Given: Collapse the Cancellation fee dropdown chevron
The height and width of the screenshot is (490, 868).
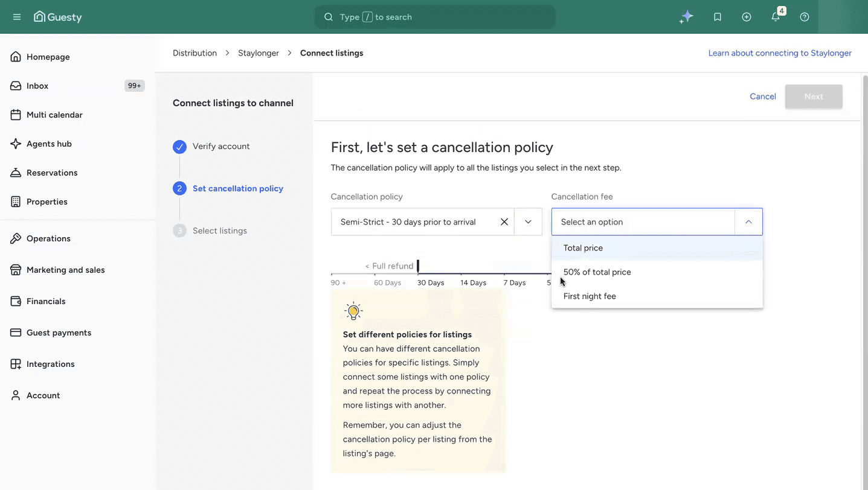Looking at the screenshot, I should tap(748, 222).
